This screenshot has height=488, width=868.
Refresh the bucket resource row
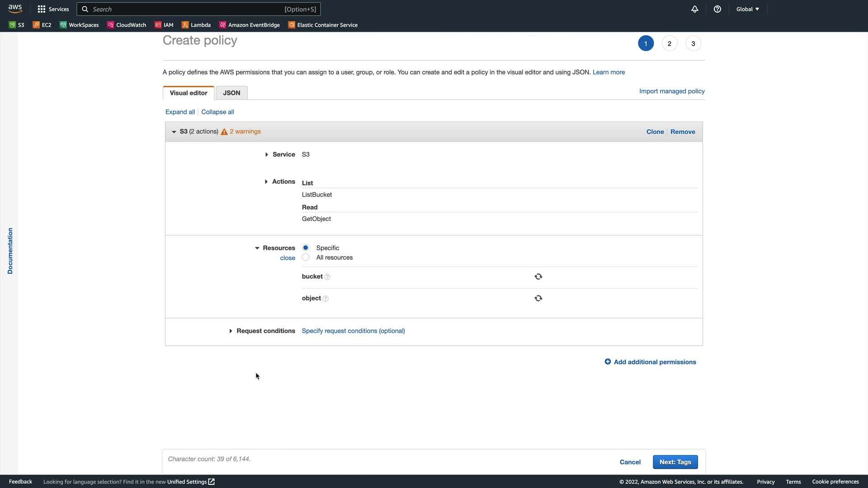(x=538, y=277)
